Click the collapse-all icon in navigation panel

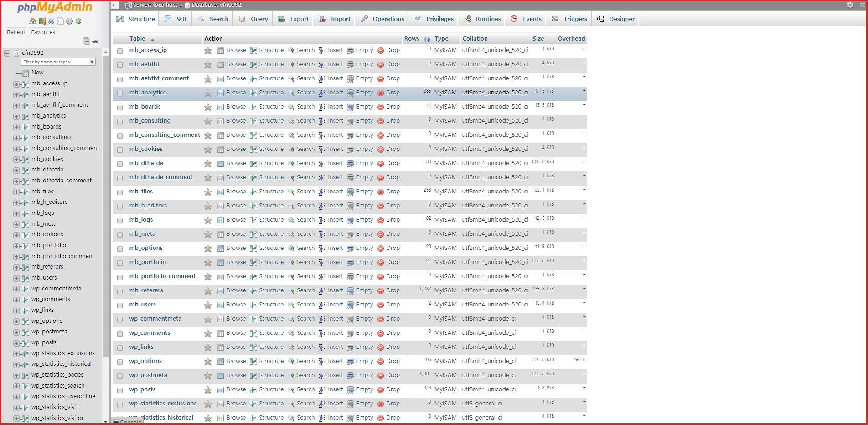(x=86, y=41)
